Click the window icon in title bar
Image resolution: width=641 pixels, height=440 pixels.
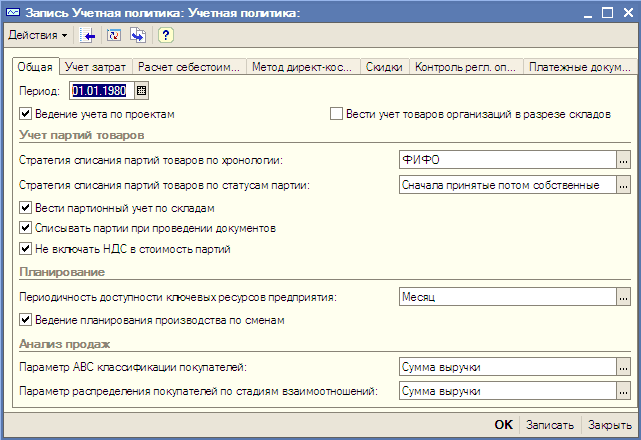[11, 11]
